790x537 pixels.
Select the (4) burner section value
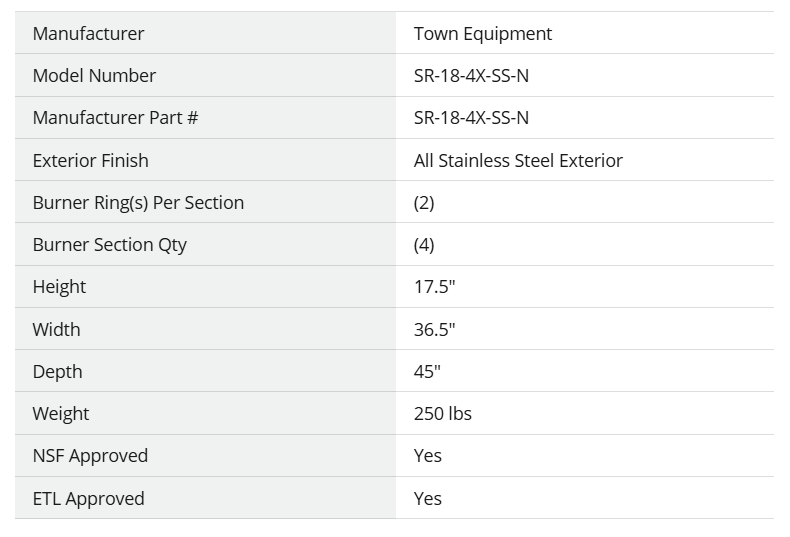pyautogui.click(x=424, y=245)
